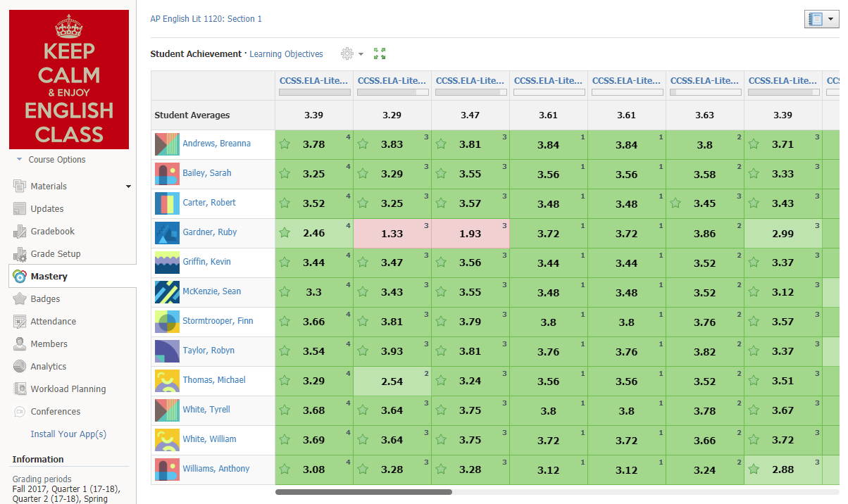Open the Install Your App(s) link

tap(68, 434)
